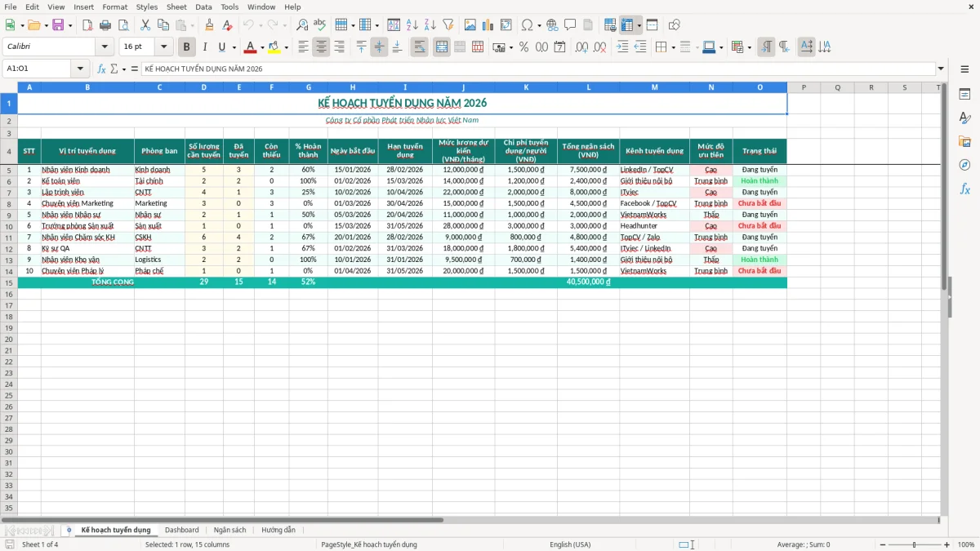
Task: Click column header L
Action: (x=589, y=87)
